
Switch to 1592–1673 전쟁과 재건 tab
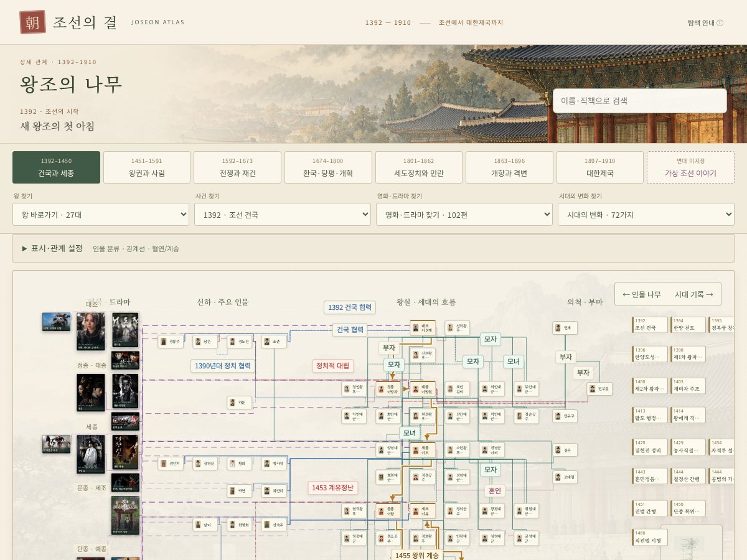tap(237, 167)
